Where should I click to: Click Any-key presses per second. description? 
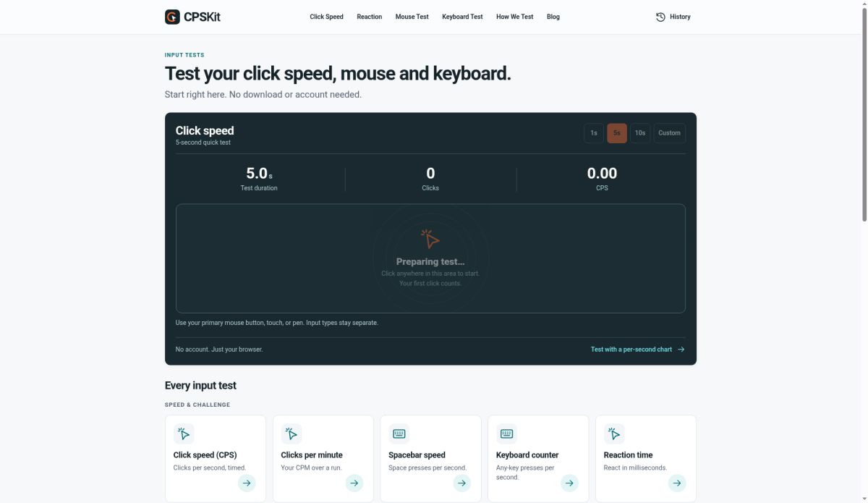(525, 473)
